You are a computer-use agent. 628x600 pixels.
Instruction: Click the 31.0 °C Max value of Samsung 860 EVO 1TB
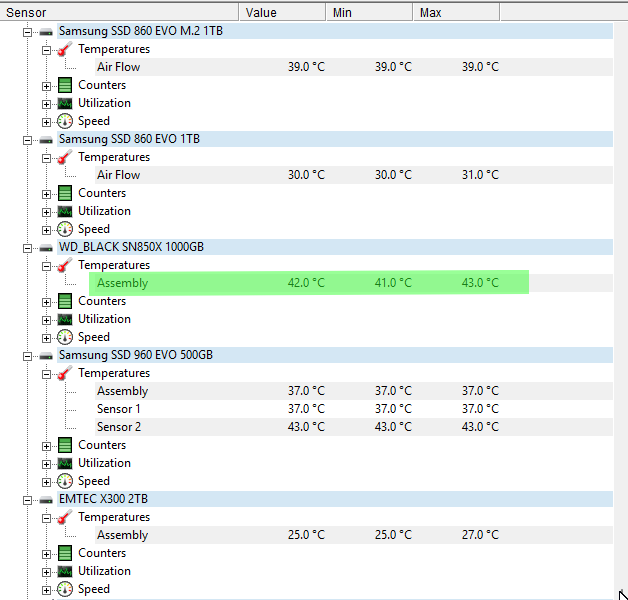pos(480,175)
